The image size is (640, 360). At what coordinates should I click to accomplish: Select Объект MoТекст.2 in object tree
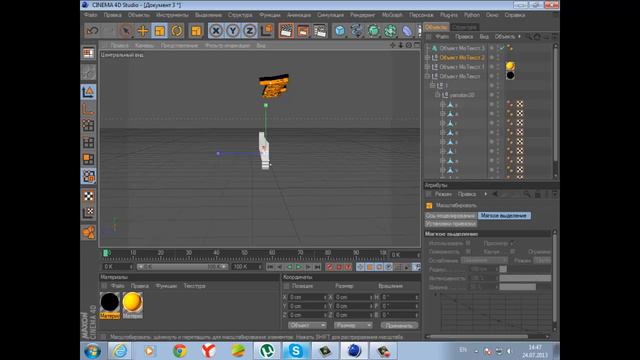tap(462, 58)
